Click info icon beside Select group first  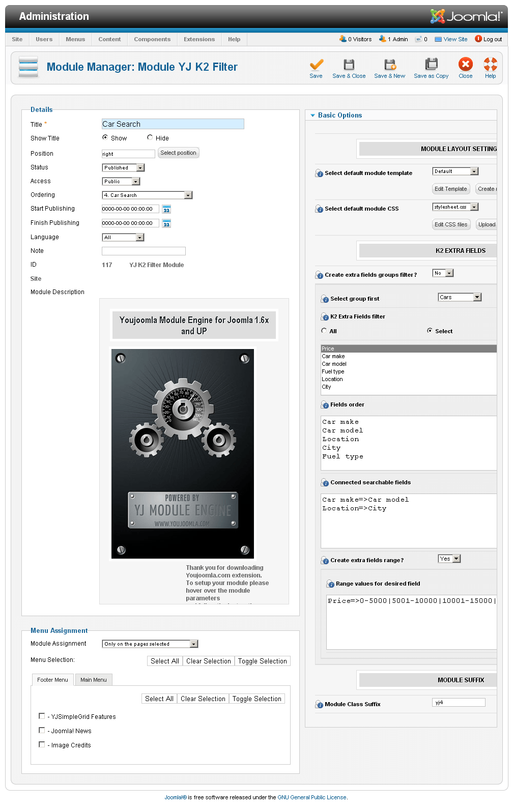(x=325, y=299)
